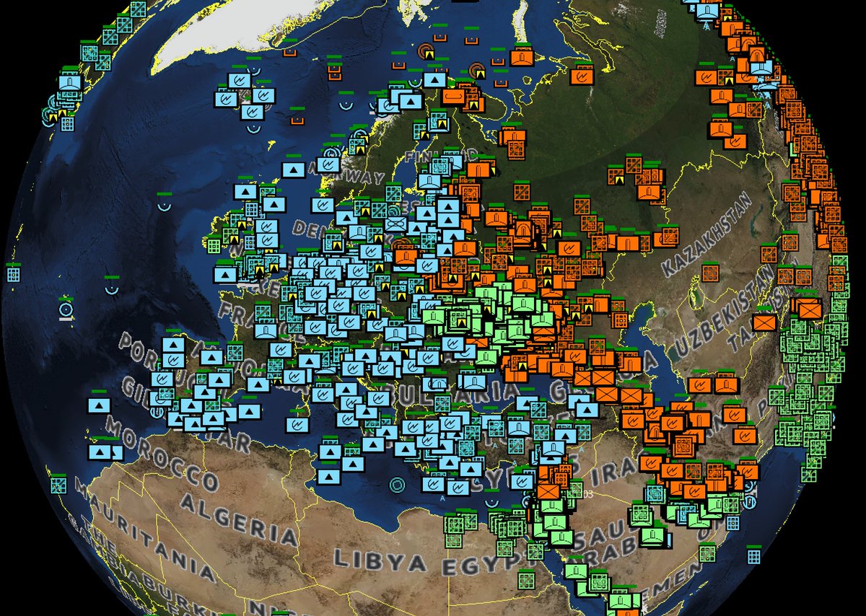
Task: Select blue triangle unit off Morocco's Atlantic coast
Action: pyautogui.click(x=100, y=452)
